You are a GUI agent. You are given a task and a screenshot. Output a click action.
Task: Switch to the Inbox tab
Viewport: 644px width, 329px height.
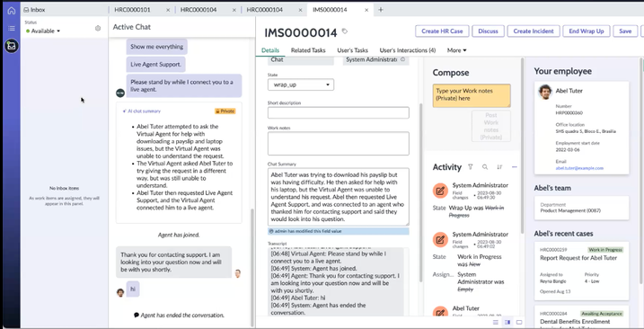pyautogui.click(x=34, y=10)
